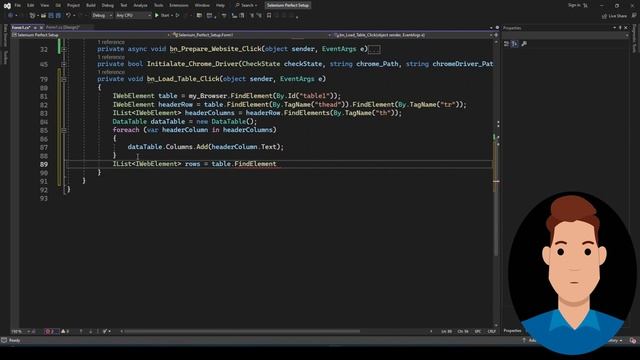Open the Help menu
This screenshot has width=640, height=360.
[220, 5]
